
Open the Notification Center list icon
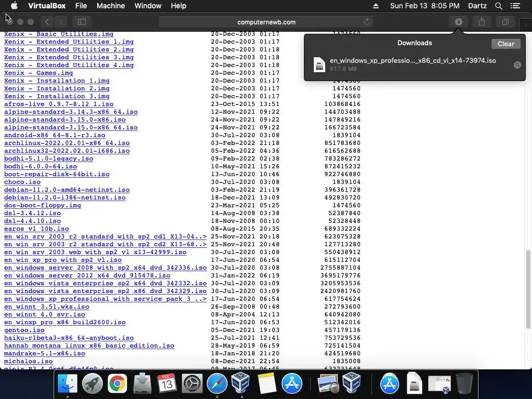515,6
